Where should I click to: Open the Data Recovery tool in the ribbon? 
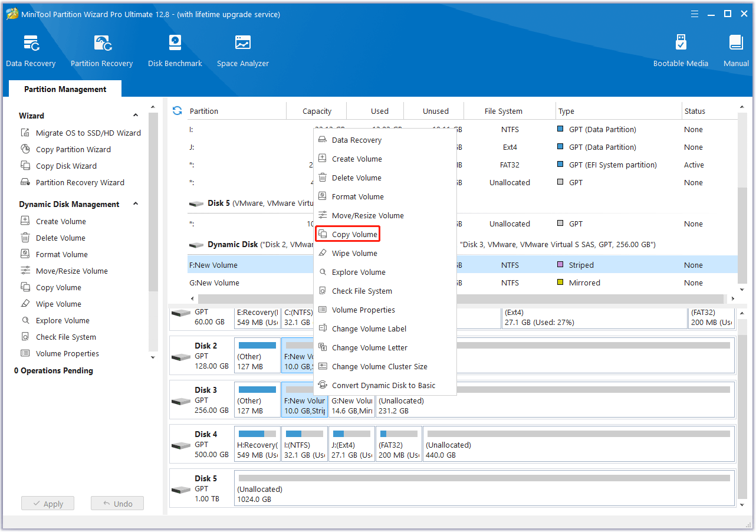31,51
